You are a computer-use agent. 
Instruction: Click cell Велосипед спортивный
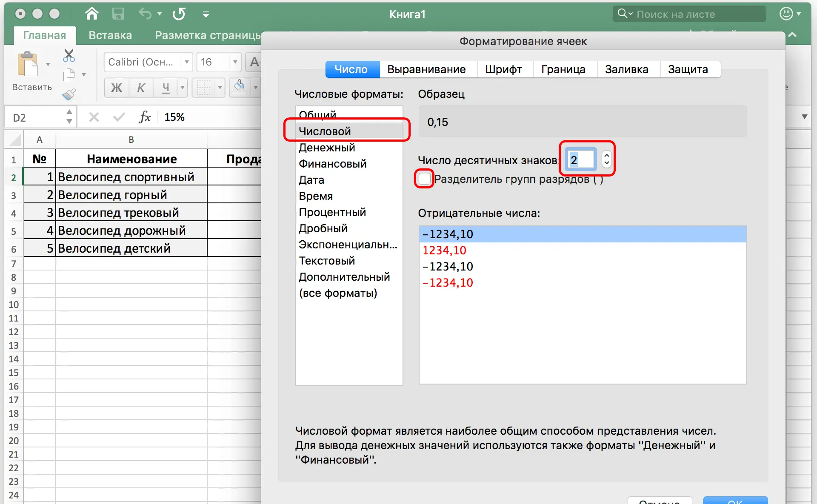(131, 177)
